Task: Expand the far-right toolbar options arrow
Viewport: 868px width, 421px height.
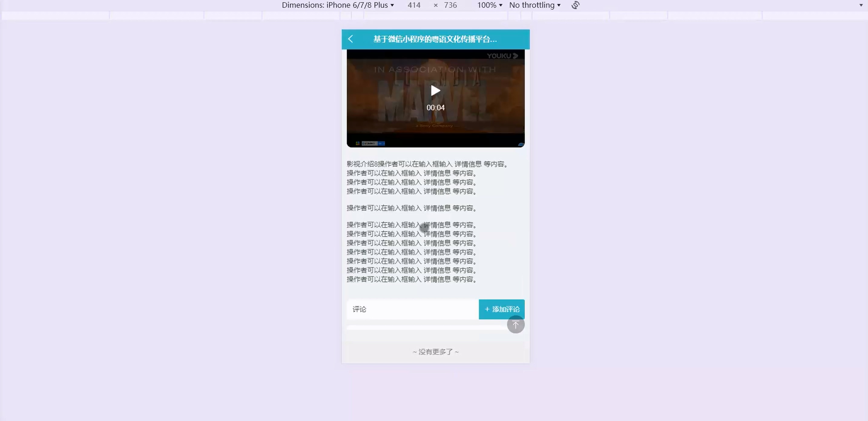Action: (x=861, y=5)
